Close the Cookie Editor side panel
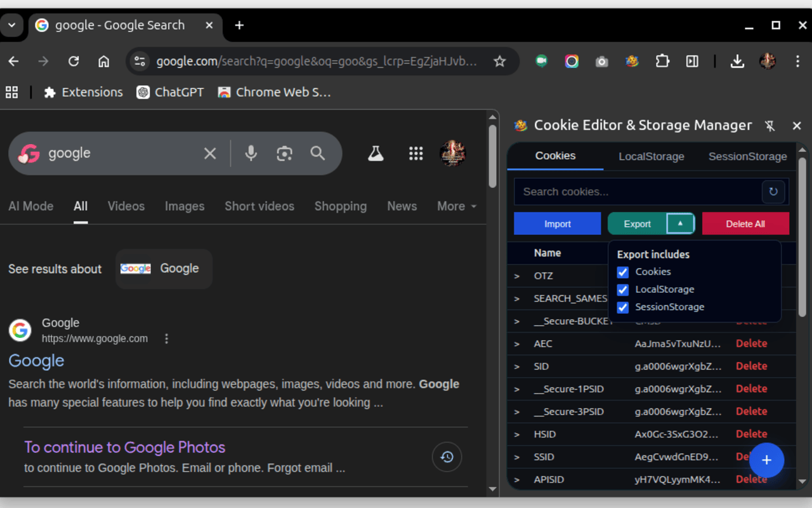 pos(797,126)
